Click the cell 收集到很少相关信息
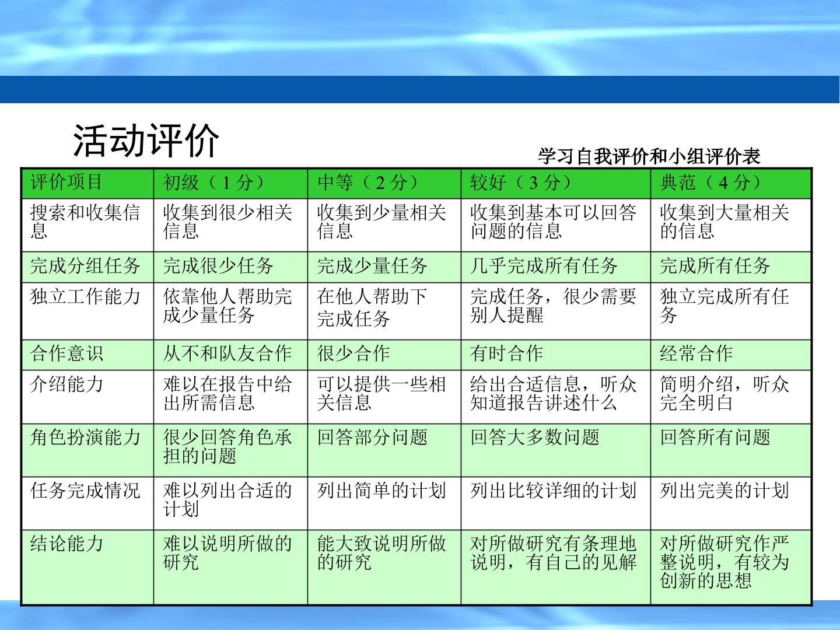 pyautogui.click(x=230, y=225)
